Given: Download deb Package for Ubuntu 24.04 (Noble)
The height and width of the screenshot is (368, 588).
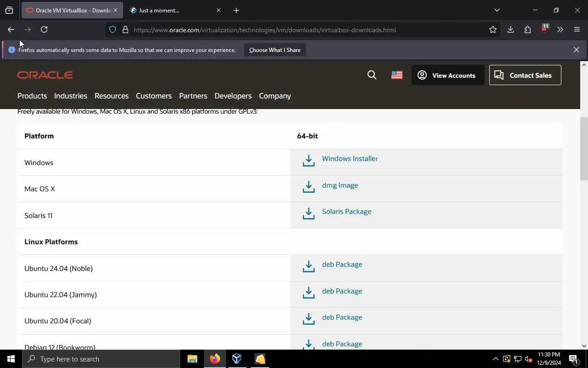Looking at the screenshot, I should pos(342,264).
